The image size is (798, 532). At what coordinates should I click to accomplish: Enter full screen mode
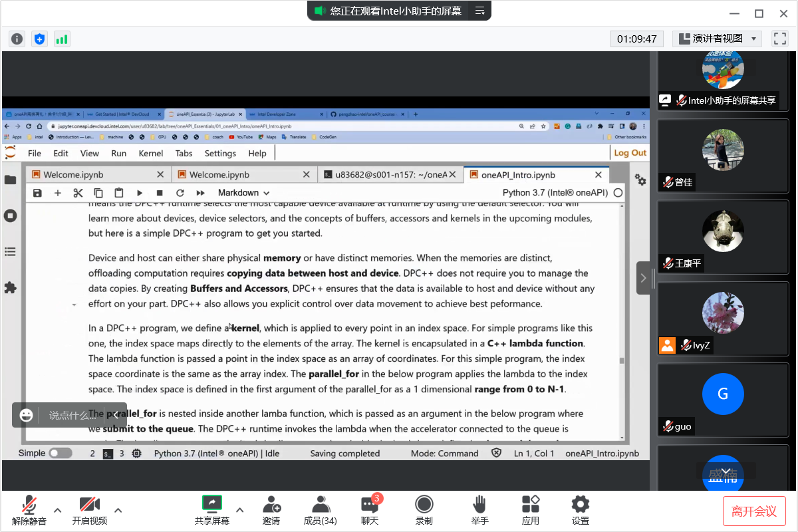click(779, 39)
